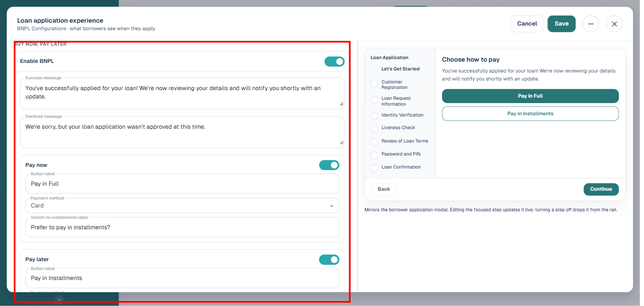Viewport: 644px width, 306px height.
Task: Click Continue in the preview modal
Action: tap(601, 189)
